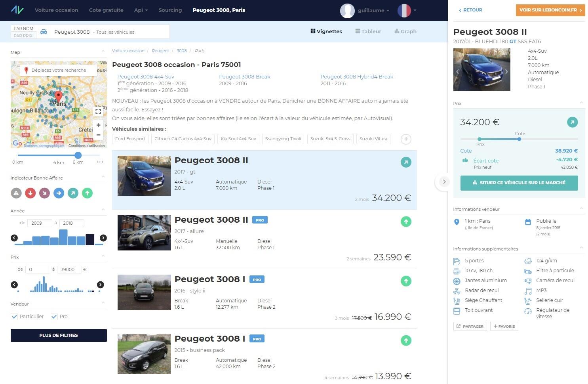Click the map radius slider handle
The height and width of the screenshot is (384, 588).
click(x=78, y=155)
